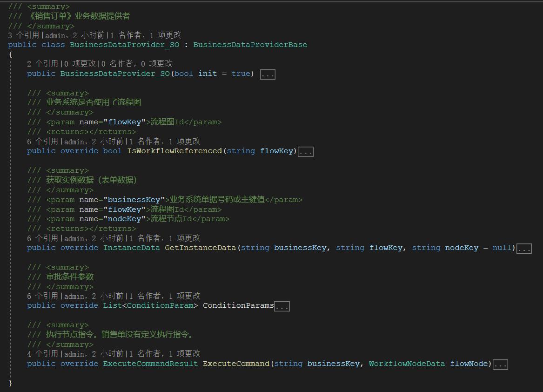Click the null default value of nodeKey
543x392 pixels.
tap(501, 248)
